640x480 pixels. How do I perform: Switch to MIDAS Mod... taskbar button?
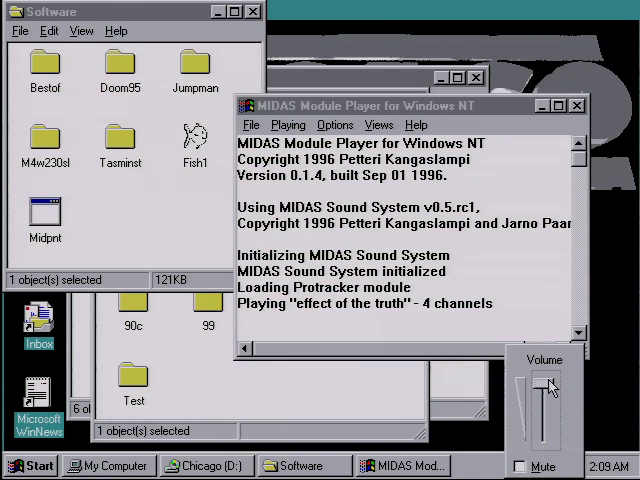tap(403, 466)
